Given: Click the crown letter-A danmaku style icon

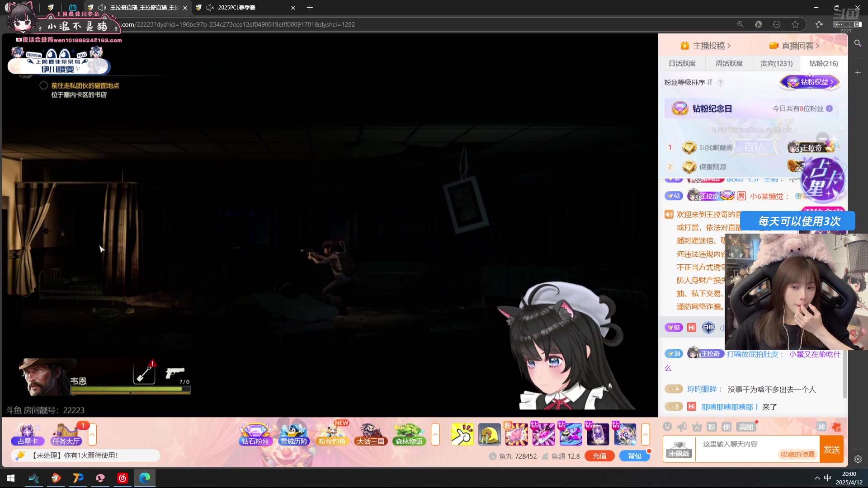Looking at the screenshot, I should 697,427.
